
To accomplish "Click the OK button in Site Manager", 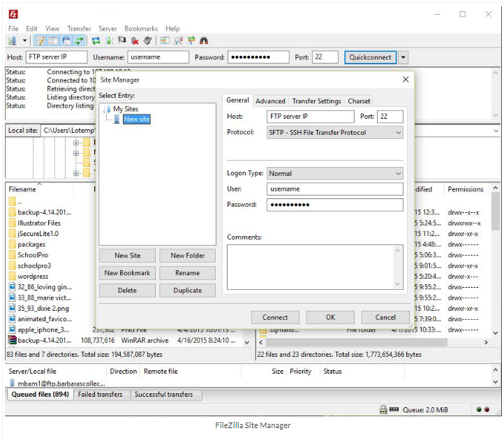I will (330, 318).
